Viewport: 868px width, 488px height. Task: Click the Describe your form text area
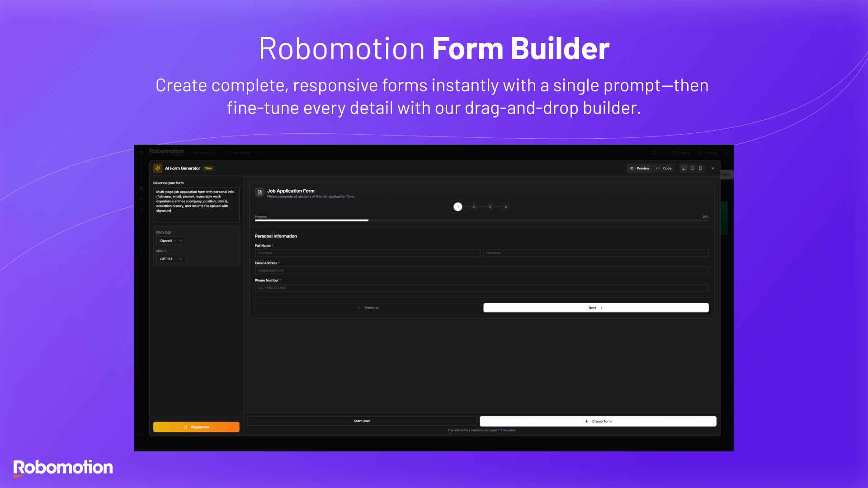196,204
